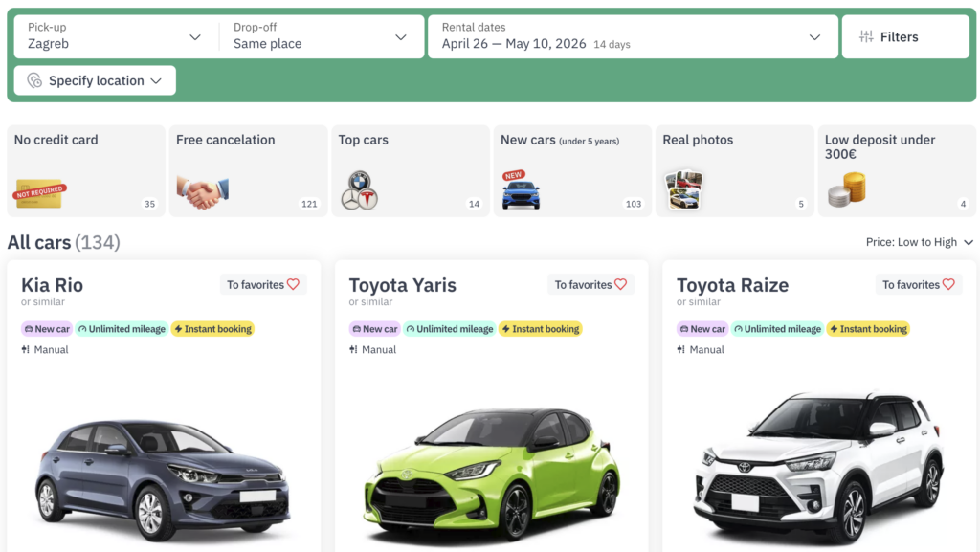Screen dimensions: 980x552
Task: Favorite the Toyota Raize listing
Action: 919,284
